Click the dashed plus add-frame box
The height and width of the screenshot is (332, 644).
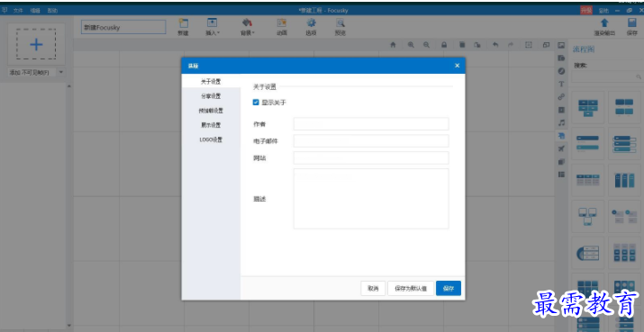click(36, 44)
